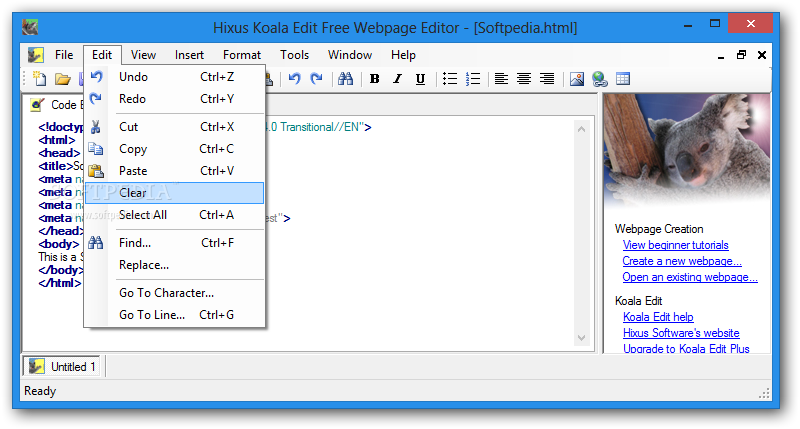The width and height of the screenshot is (800, 429).
Task: Close the open Edit menu header
Action: point(102,55)
